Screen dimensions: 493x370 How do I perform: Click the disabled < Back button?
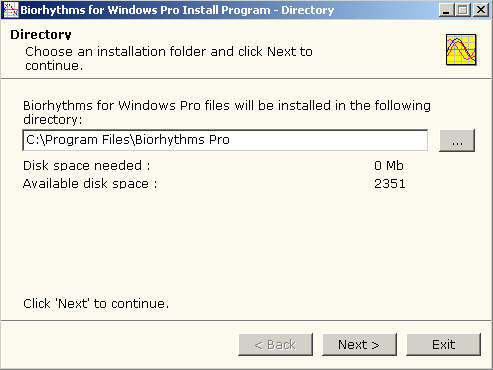275,344
